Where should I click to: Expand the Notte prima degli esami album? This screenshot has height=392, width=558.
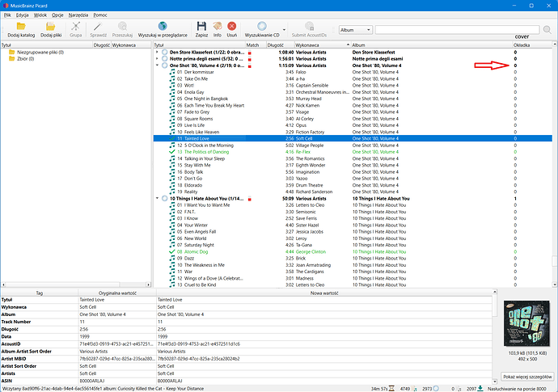click(157, 59)
